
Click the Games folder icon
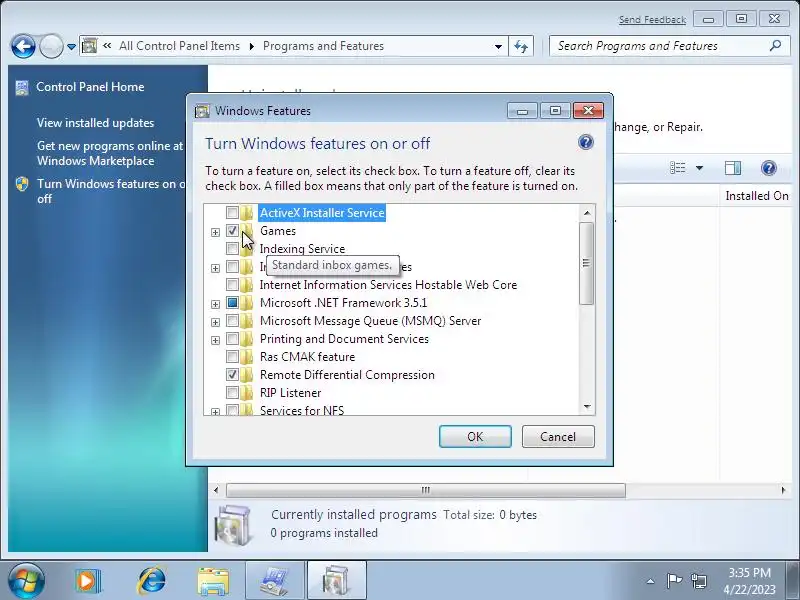tap(247, 231)
